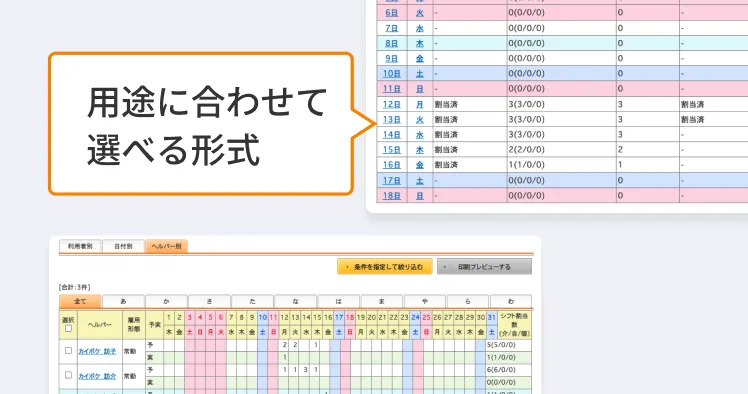
Task: Filter helpers by the か tab
Action: point(166,301)
